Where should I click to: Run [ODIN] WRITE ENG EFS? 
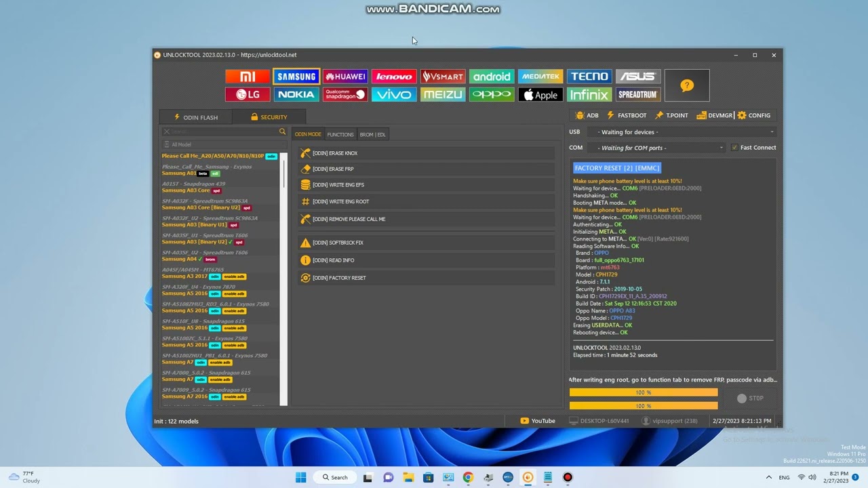pyautogui.click(x=426, y=185)
